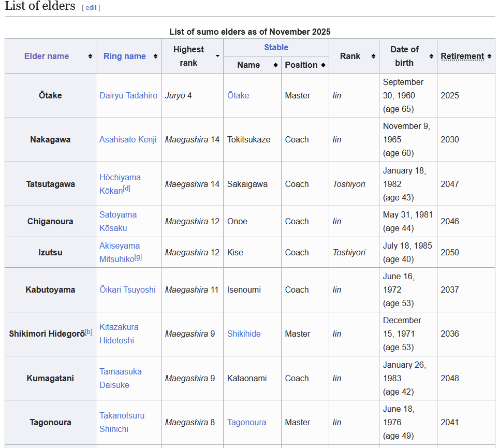Go to Ōtake stable article

point(238,95)
